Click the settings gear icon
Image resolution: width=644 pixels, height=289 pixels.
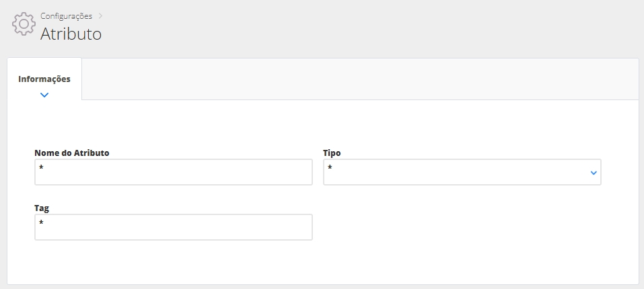24,24
